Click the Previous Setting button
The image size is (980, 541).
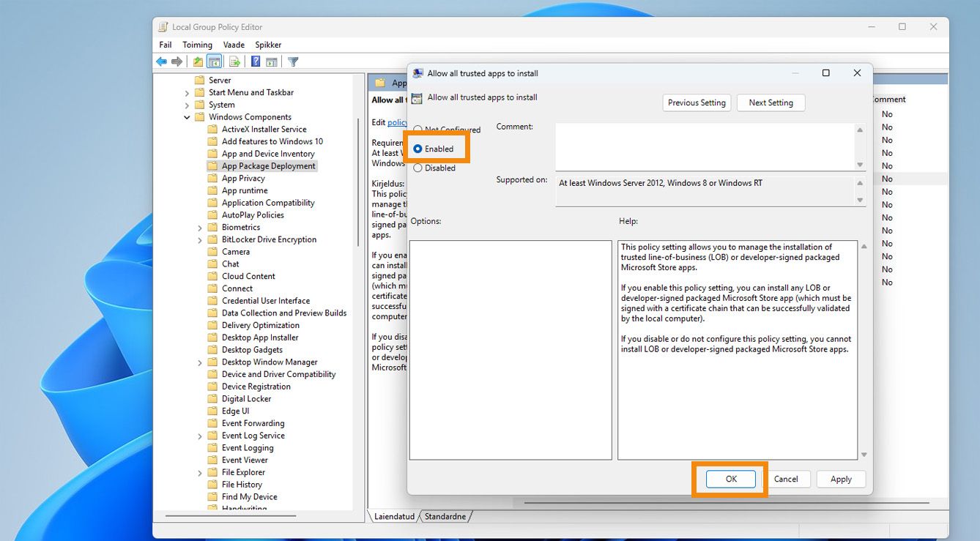coord(697,103)
